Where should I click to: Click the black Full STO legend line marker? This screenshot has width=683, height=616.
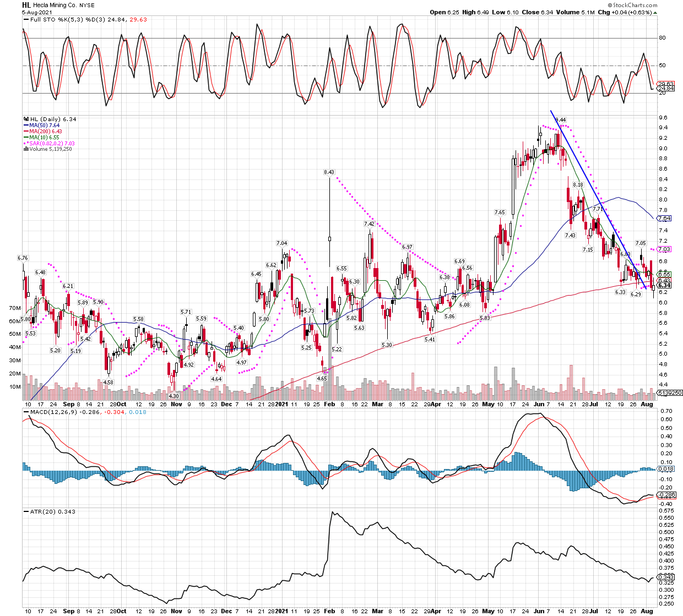(26, 20)
